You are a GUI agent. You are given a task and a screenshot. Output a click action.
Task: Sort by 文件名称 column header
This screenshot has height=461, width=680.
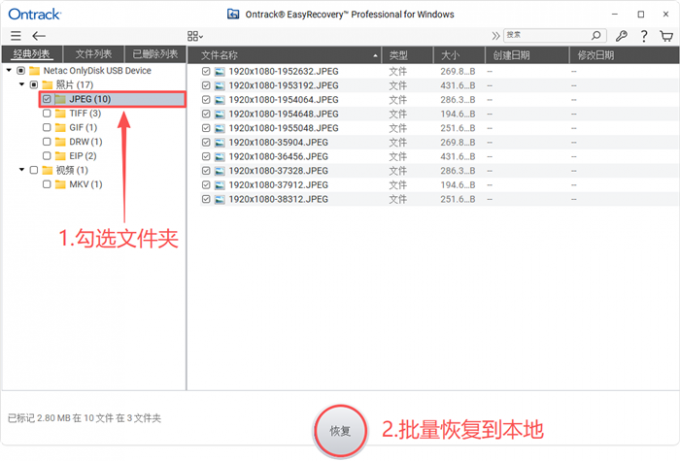click(x=284, y=55)
